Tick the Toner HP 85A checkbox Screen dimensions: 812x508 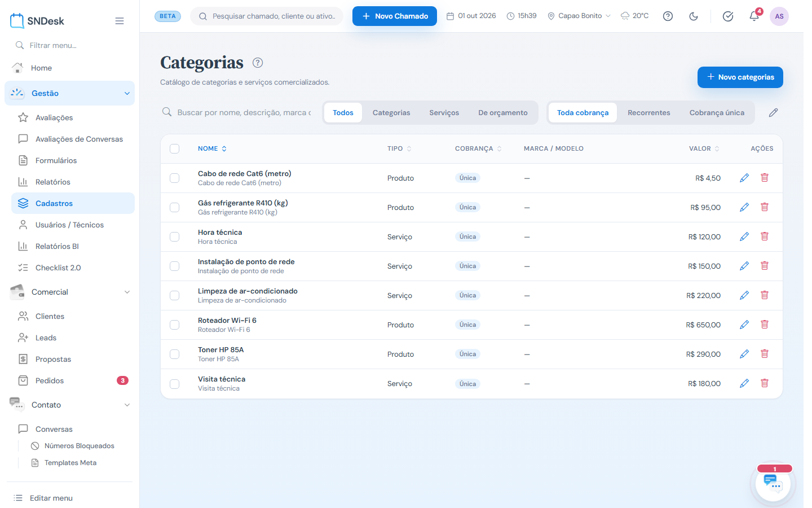(x=175, y=354)
